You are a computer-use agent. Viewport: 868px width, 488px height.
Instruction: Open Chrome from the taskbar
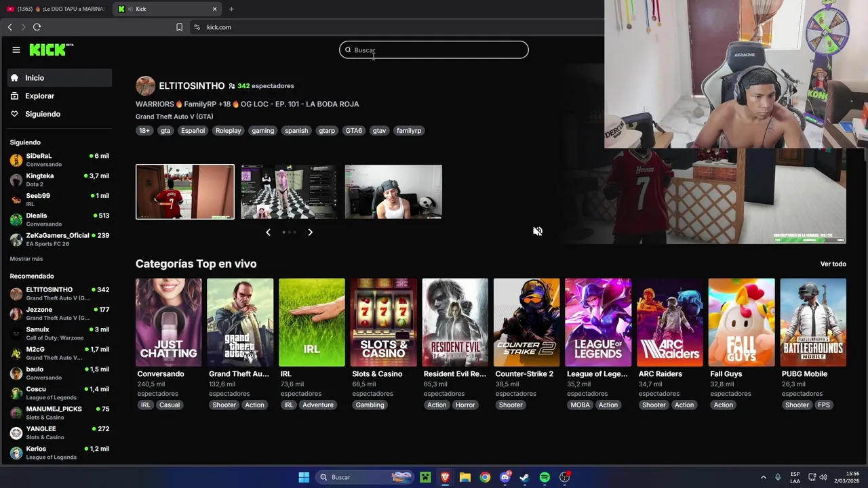[485, 477]
